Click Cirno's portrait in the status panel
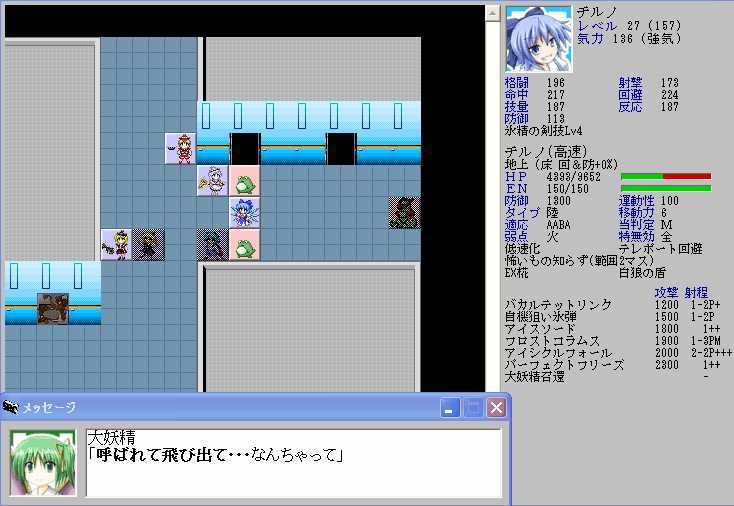Screen dimensions: 734x506 pos(539,39)
